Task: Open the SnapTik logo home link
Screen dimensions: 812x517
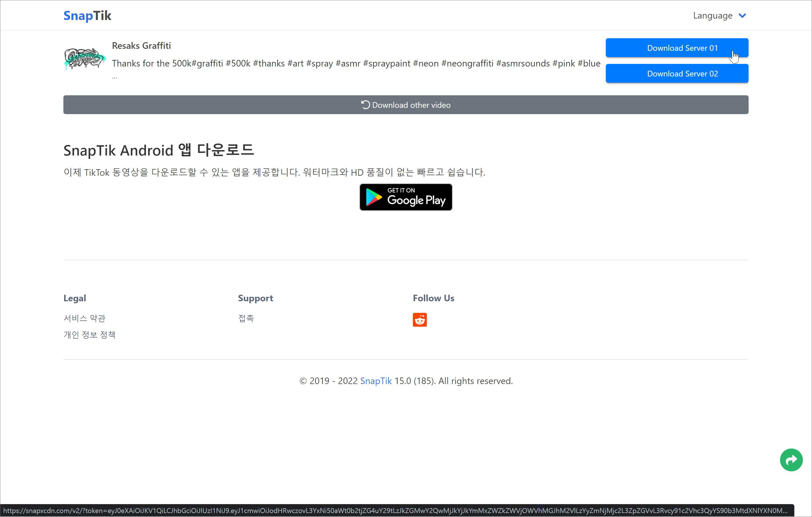Action: tap(87, 15)
